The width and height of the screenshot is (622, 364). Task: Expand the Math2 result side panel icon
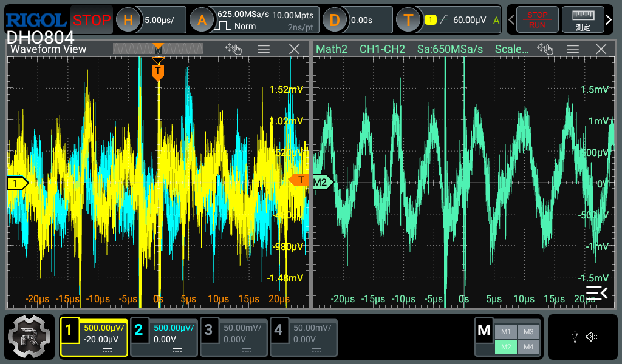tap(596, 293)
